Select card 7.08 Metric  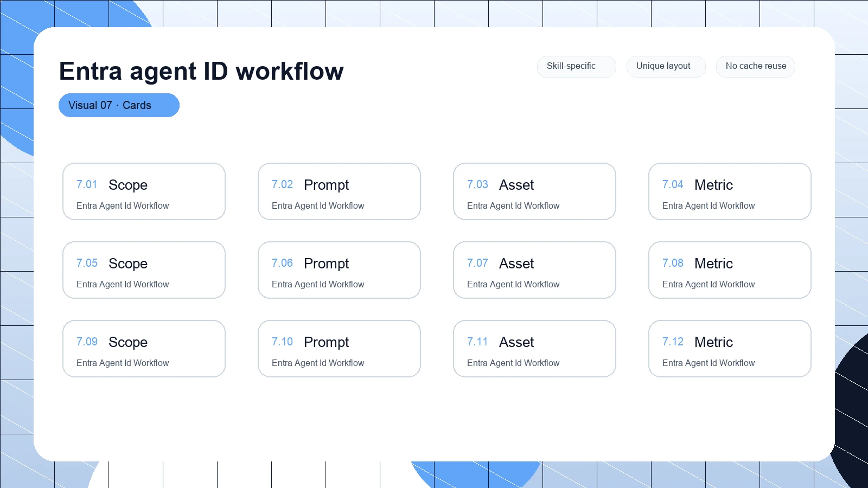click(x=730, y=270)
